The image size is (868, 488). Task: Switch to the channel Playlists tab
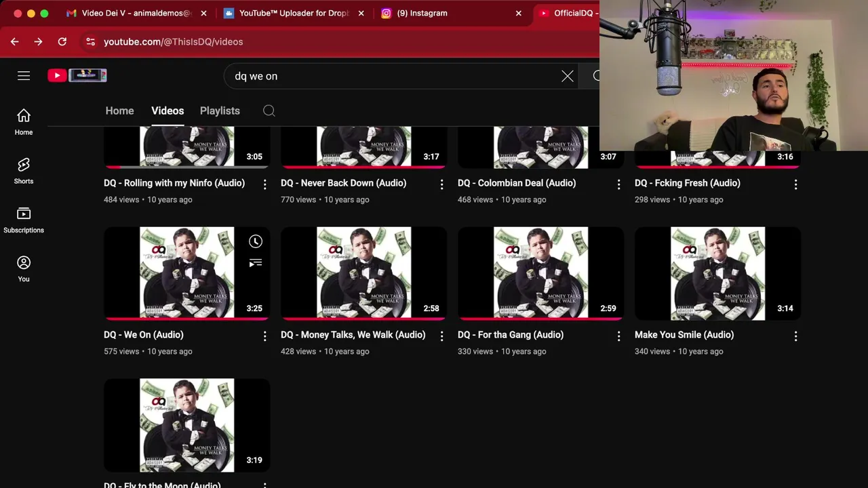[x=220, y=110]
